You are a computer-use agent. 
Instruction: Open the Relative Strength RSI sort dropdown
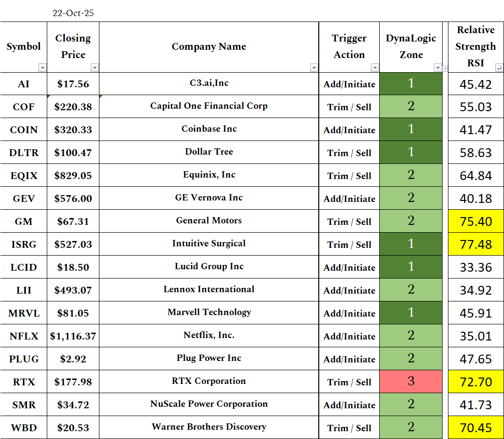coord(499,67)
